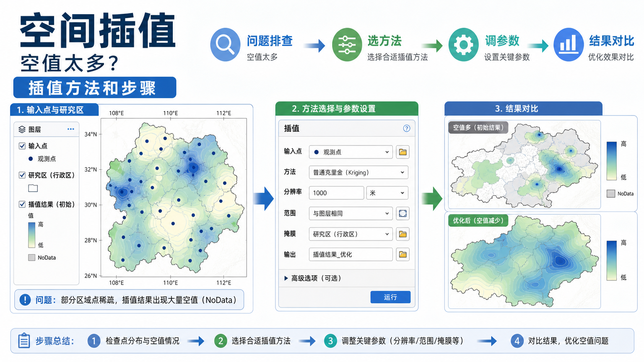Screen dimensions: 644x362
Task: Click the 优化后（空值减少） label tab
Action: click(478, 220)
